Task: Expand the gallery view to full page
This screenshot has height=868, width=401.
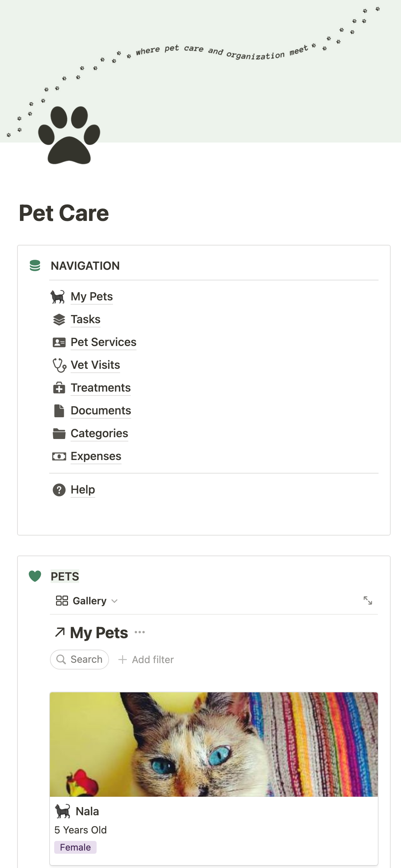Action: click(x=367, y=601)
